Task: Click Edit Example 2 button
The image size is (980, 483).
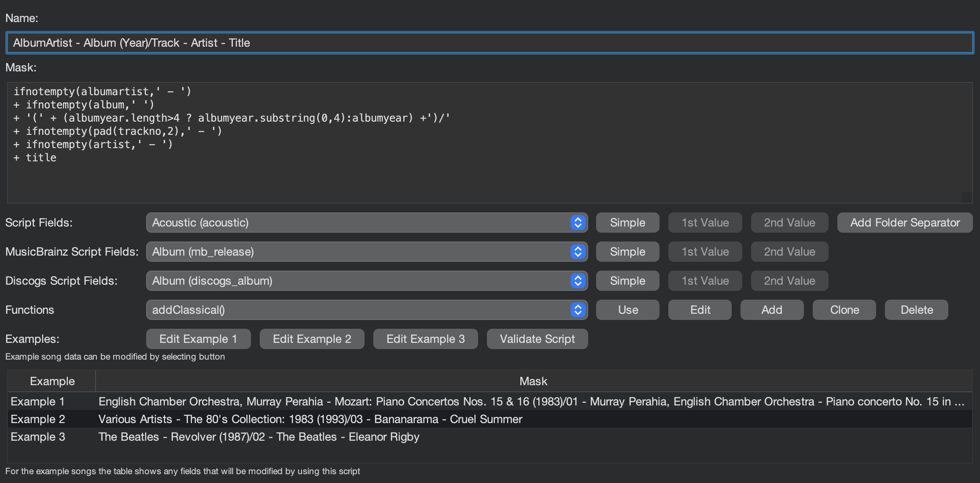Action: pyautogui.click(x=312, y=339)
